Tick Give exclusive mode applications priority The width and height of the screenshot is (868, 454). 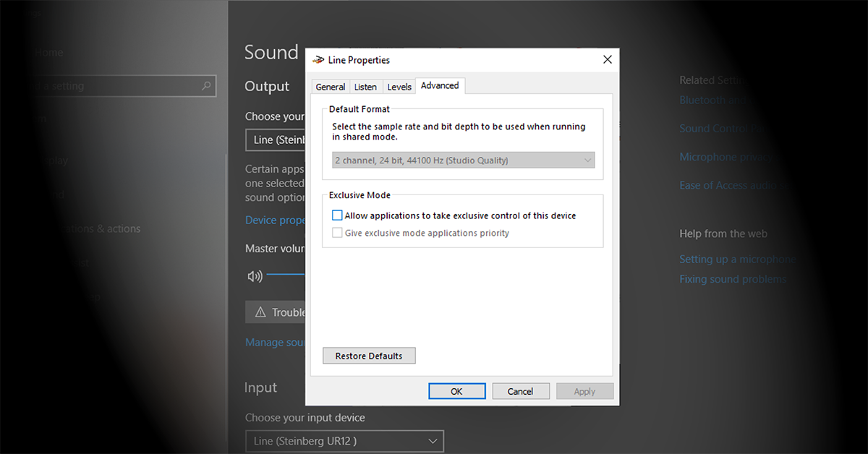pos(337,233)
